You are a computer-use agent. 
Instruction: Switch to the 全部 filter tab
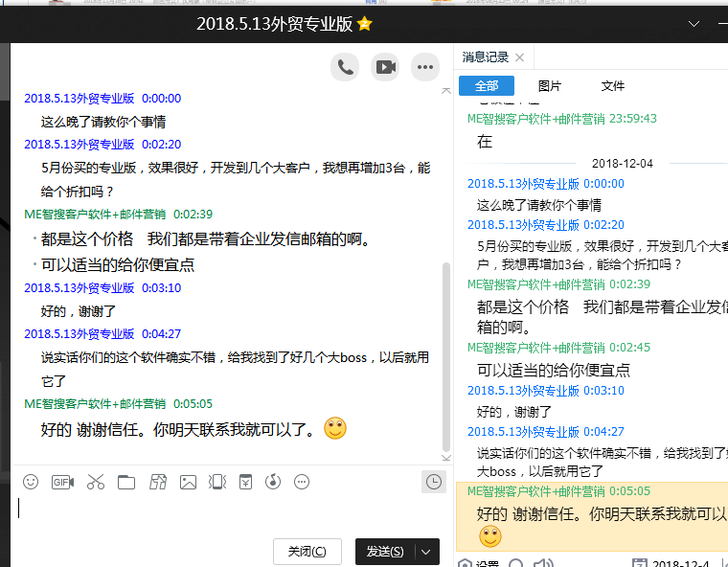(x=486, y=86)
